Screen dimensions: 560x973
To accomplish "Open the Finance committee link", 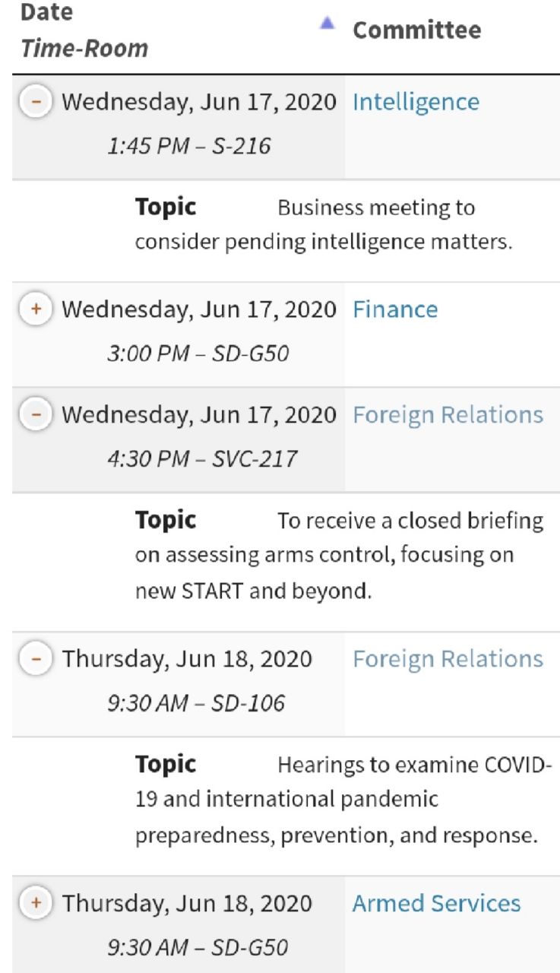I will pos(395,309).
